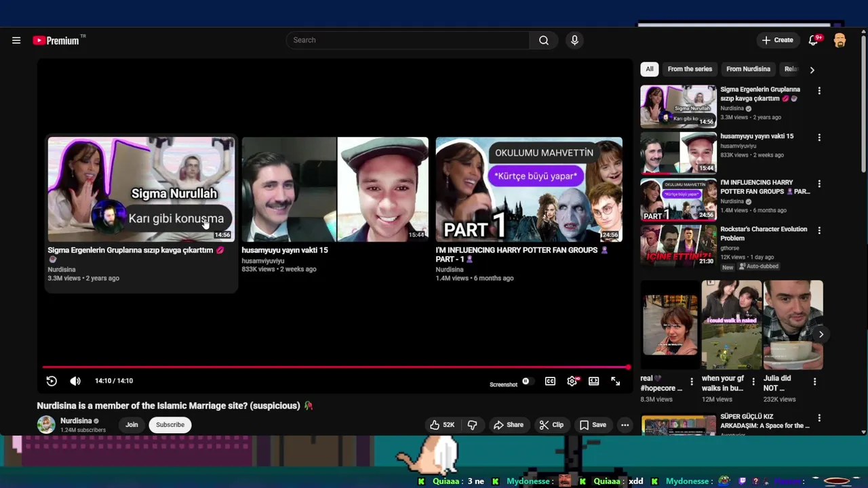Open options for Harry Potter Fan Groups sidebar video

click(819, 184)
